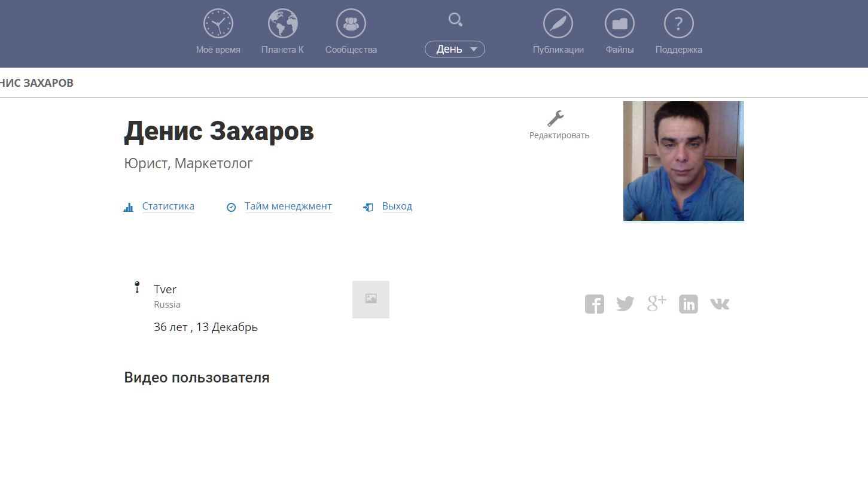
Task: Click the Публикации menu label
Action: tap(558, 50)
